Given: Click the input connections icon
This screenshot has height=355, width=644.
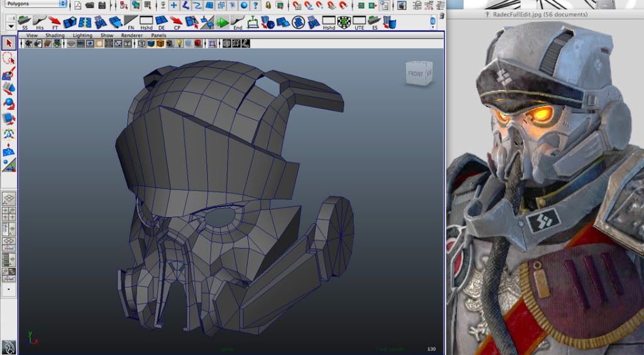Looking at the screenshot, I should pyautogui.click(x=361, y=5).
